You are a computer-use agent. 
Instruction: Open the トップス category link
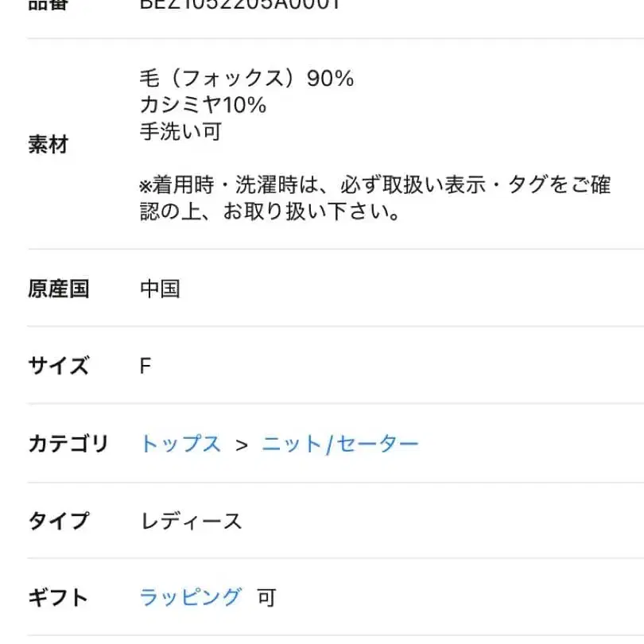[x=180, y=444]
